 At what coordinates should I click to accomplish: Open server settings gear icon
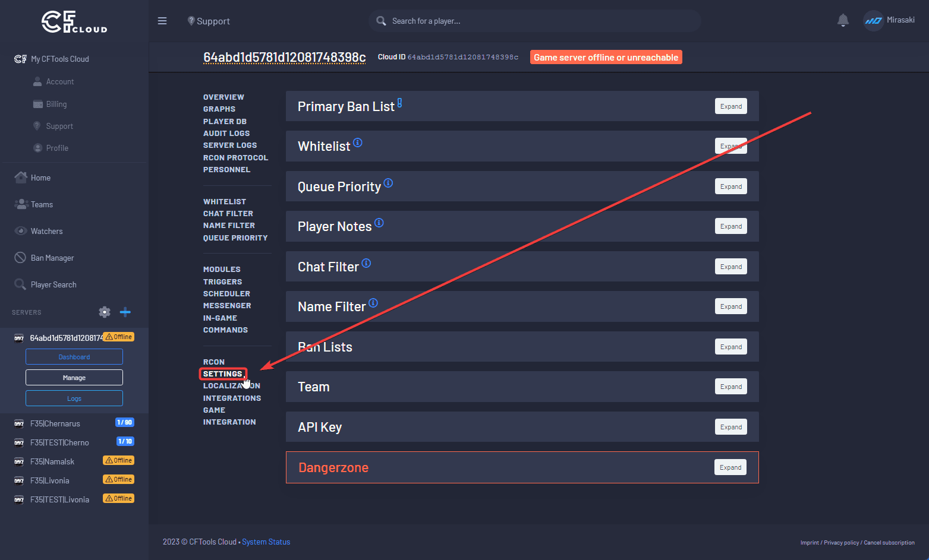[105, 312]
